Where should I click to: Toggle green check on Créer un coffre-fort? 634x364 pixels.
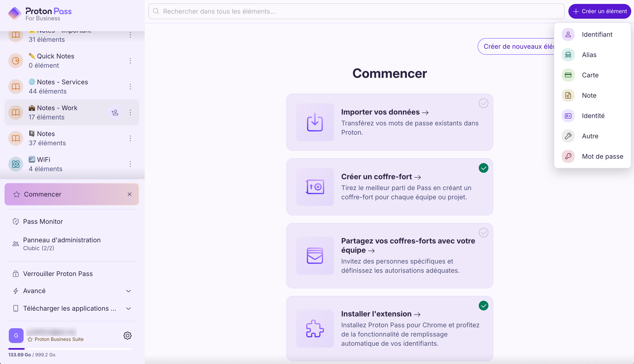(x=483, y=168)
